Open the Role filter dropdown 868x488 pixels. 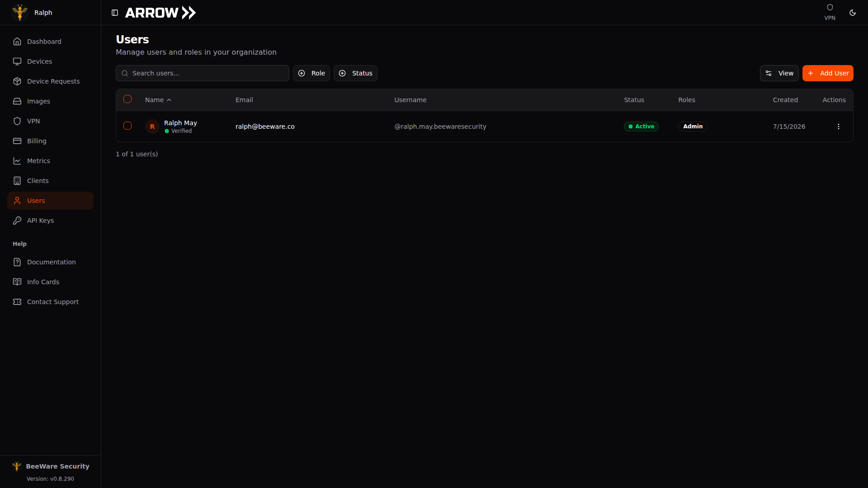point(311,73)
